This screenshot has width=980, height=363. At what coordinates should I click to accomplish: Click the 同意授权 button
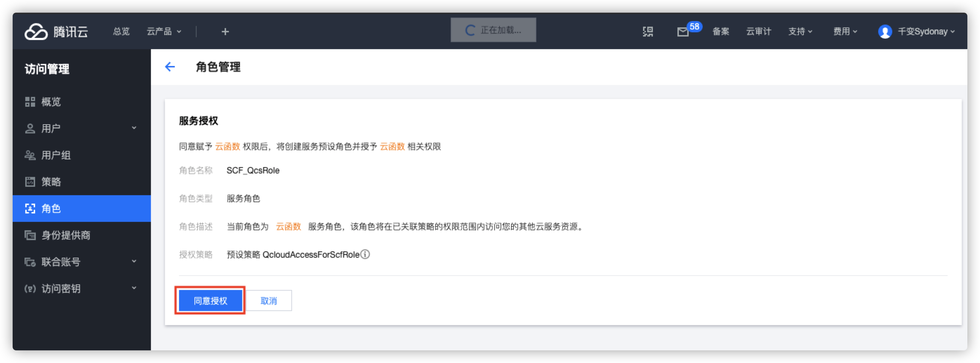pyautogui.click(x=210, y=301)
